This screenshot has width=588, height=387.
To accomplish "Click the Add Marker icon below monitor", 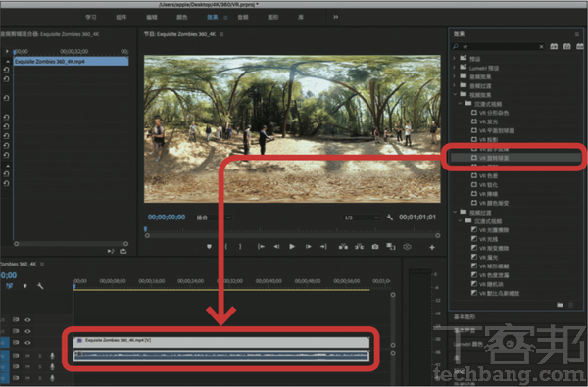I will [x=210, y=246].
